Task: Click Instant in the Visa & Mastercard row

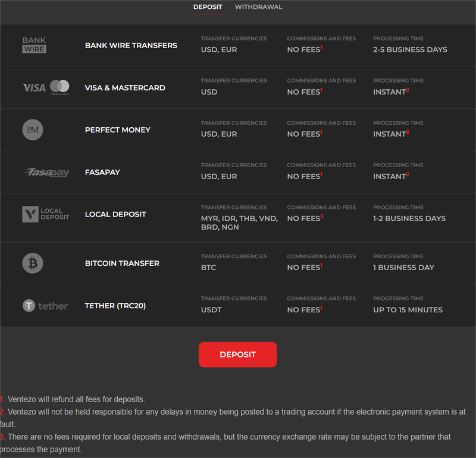Action: tap(391, 92)
